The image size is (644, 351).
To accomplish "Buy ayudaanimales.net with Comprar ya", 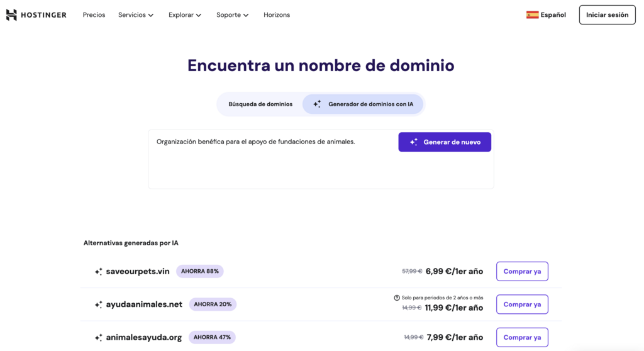I will 522,304.
